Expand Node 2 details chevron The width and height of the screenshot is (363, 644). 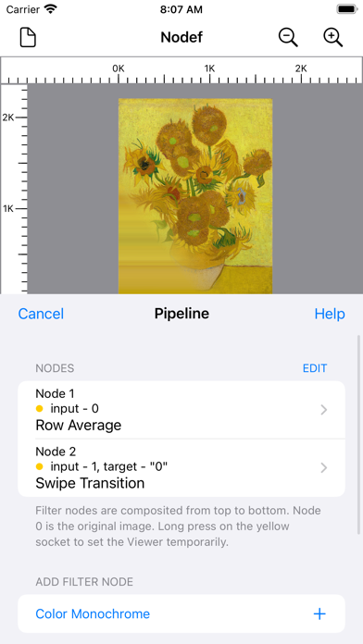[324, 467]
